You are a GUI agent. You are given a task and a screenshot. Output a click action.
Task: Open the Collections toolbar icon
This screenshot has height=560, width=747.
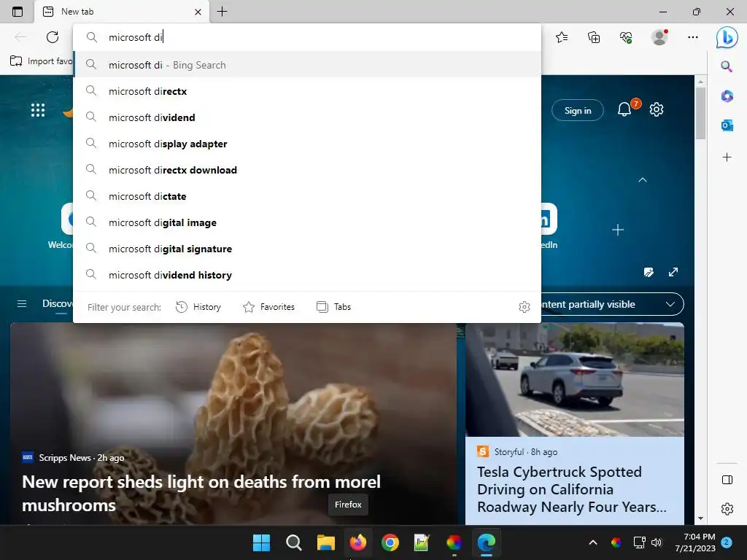(x=594, y=37)
